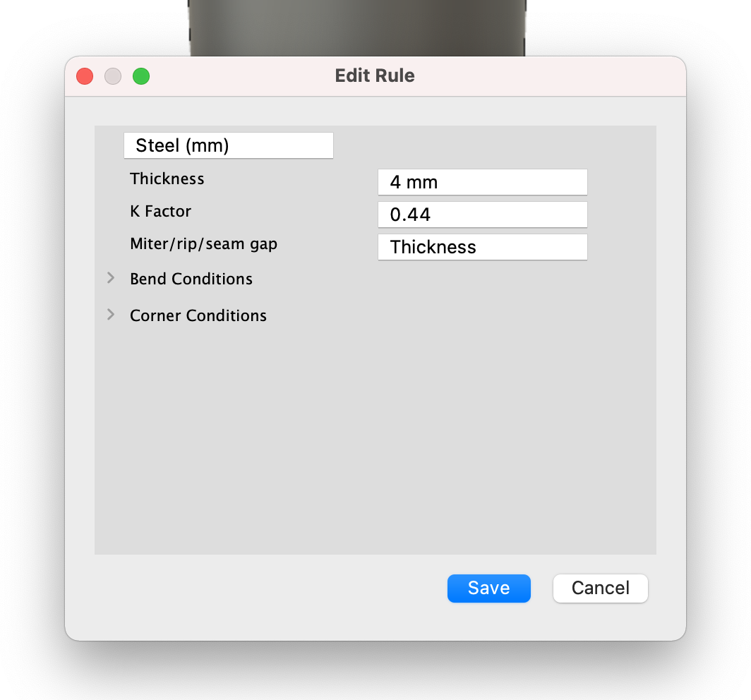Select the 4 mm Thickness value field

point(482,182)
